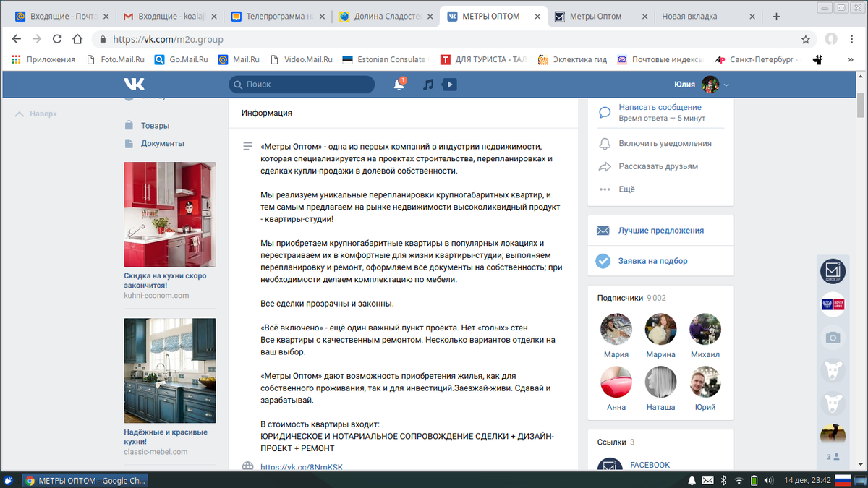Click Рассказать друзьям
Image resolution: width=868 pixels, height=488 pixels.
pyautogui.click(x=658, y=166)
